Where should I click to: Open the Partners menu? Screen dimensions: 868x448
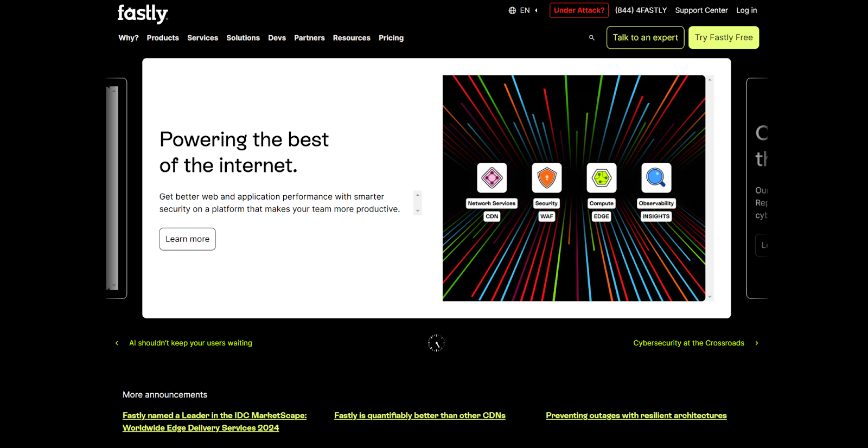(x=309, y=38)
